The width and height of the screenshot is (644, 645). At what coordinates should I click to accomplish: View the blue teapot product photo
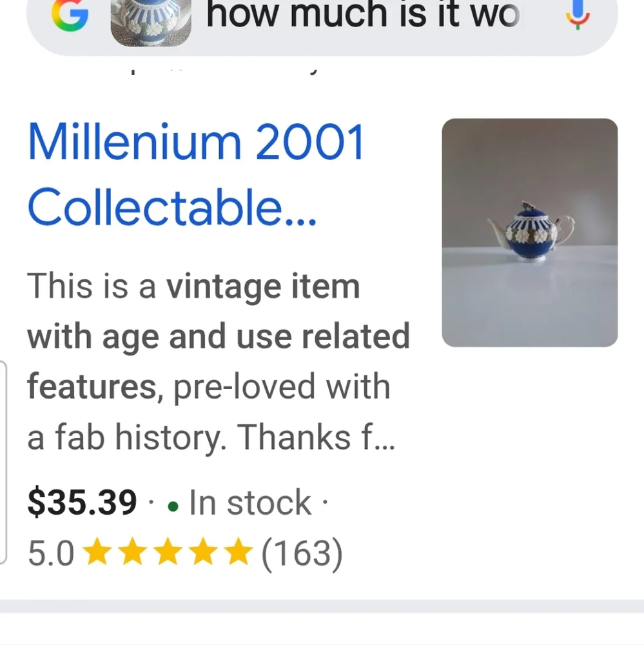[x=530, y=232]
